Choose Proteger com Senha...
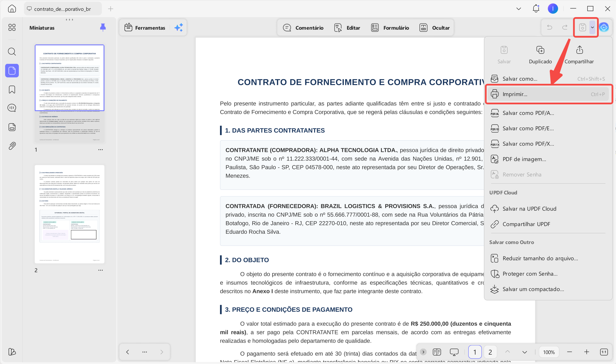Screen dimensions: 616x364 click(548, 274)
